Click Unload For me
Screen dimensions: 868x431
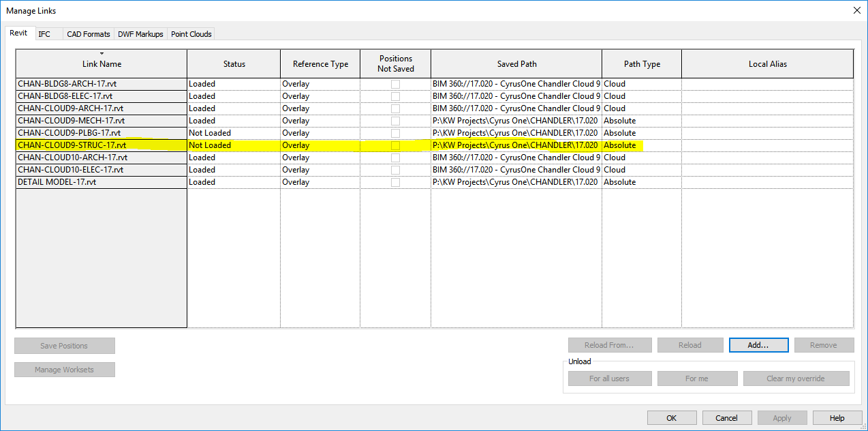pos(697,378)
